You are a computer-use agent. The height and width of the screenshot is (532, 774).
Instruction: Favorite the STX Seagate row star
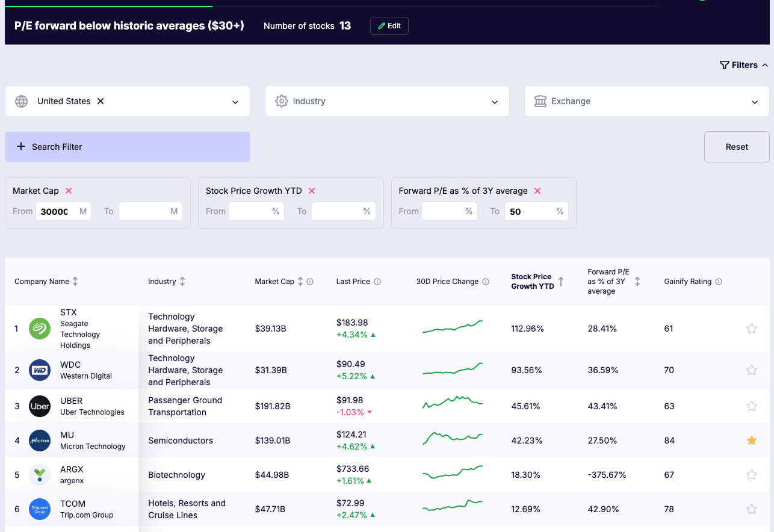(752, 329)
